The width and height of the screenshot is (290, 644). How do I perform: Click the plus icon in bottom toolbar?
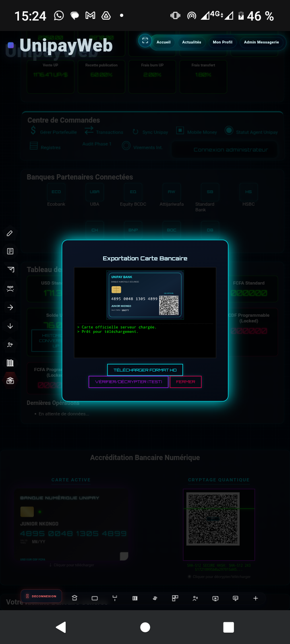coord(255,599)
